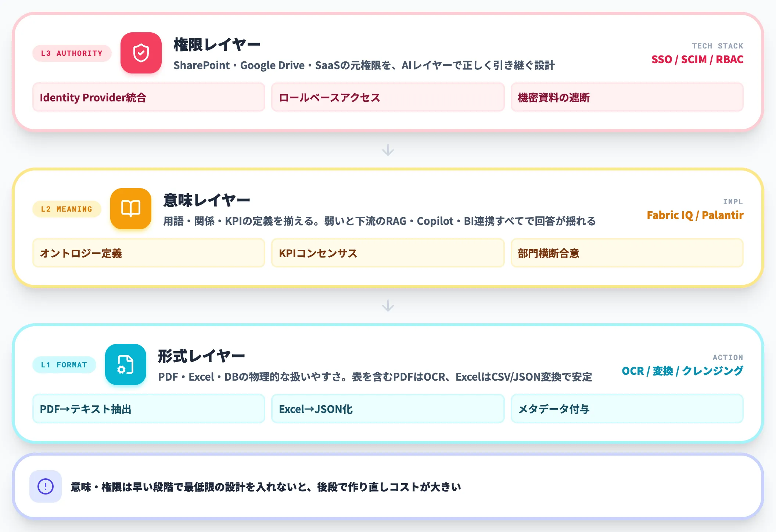The image size is (776, 532).
Task: Select the KPIコンセンサス chip
Action: tap(388, 253)
